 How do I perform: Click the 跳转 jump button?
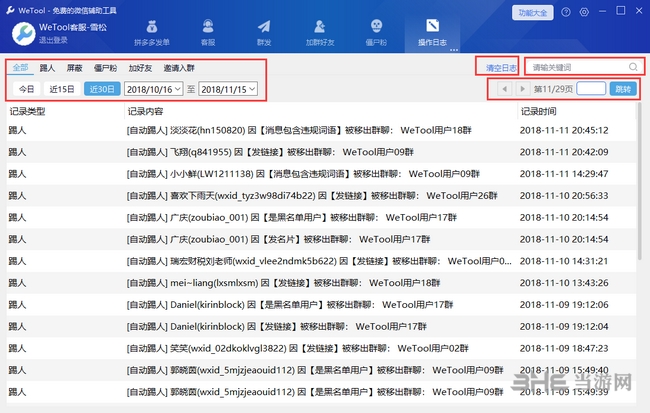click(623, 89)
